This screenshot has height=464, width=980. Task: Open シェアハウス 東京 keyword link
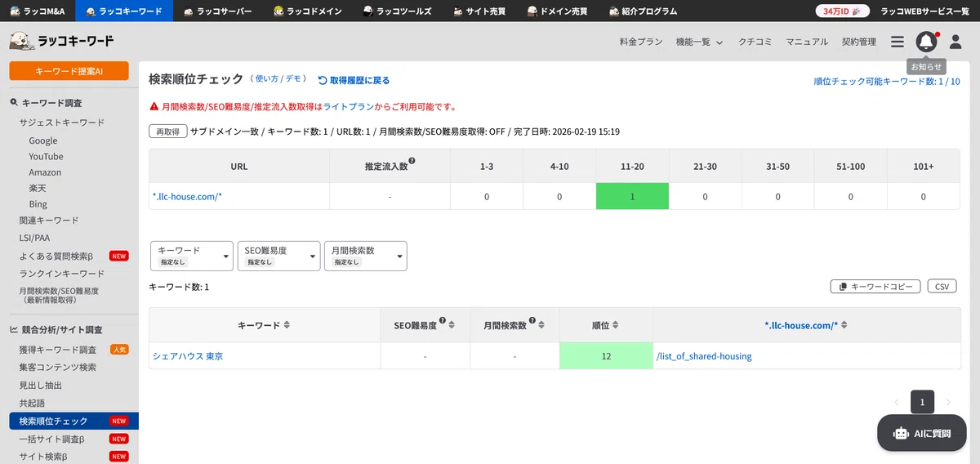tap(187, 356)
